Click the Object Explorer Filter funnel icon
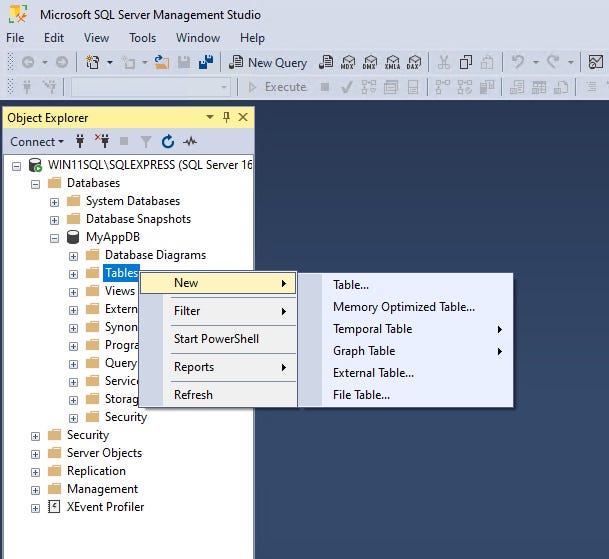 click(146, 142)
